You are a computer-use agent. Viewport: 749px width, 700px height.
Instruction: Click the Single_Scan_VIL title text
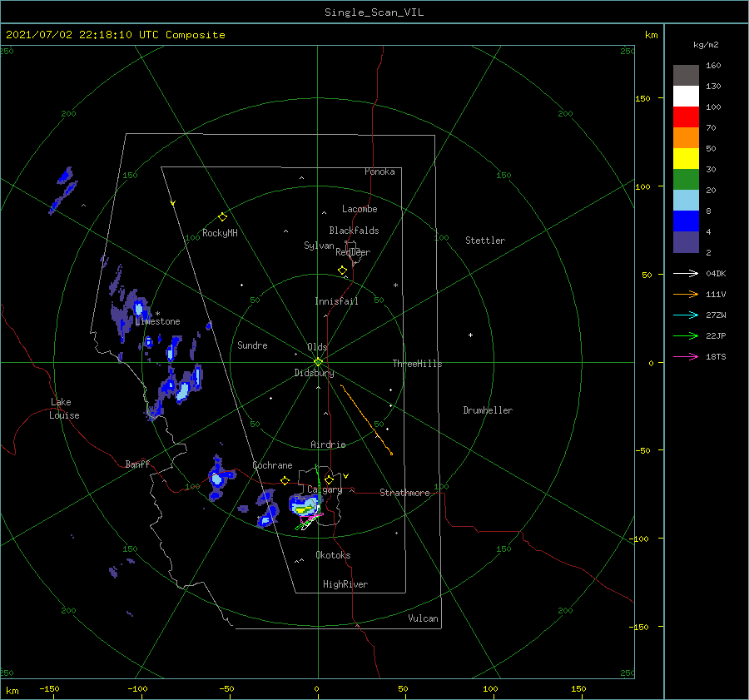coord(374,12)
